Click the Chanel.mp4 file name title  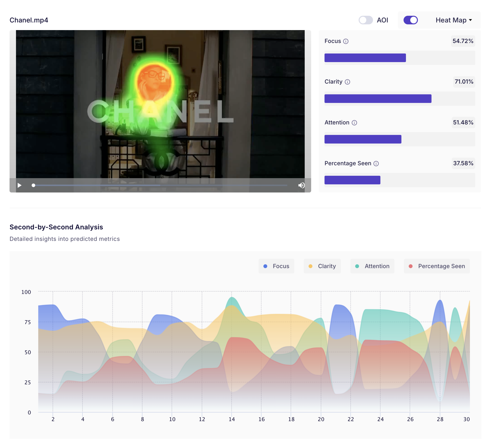29,20
